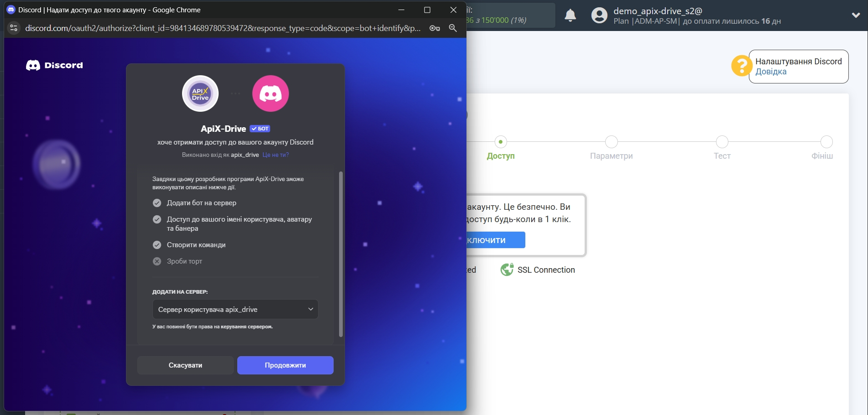Click the 'Продовжити' button
The image size is (868, 415).
coord(285,365)
